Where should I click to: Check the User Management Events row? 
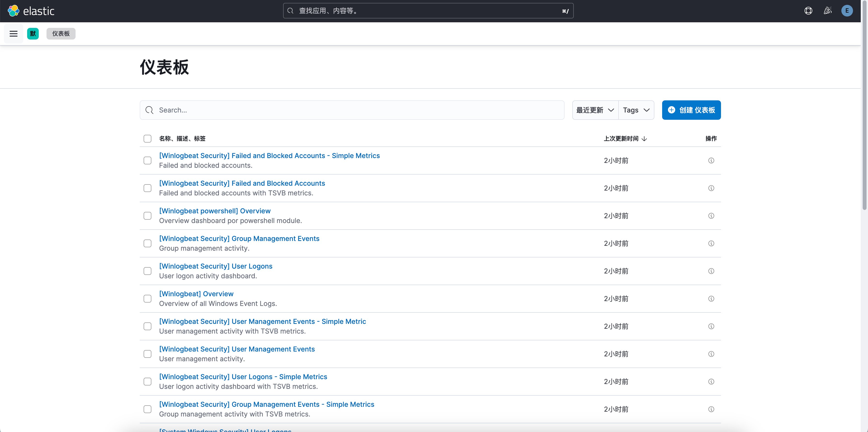point(147,354)
